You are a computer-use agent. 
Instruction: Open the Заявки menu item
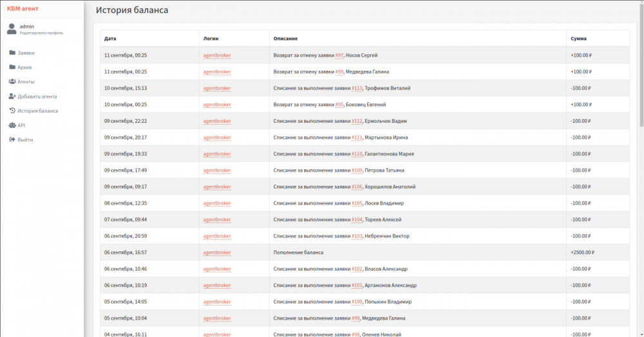[26, 53]
